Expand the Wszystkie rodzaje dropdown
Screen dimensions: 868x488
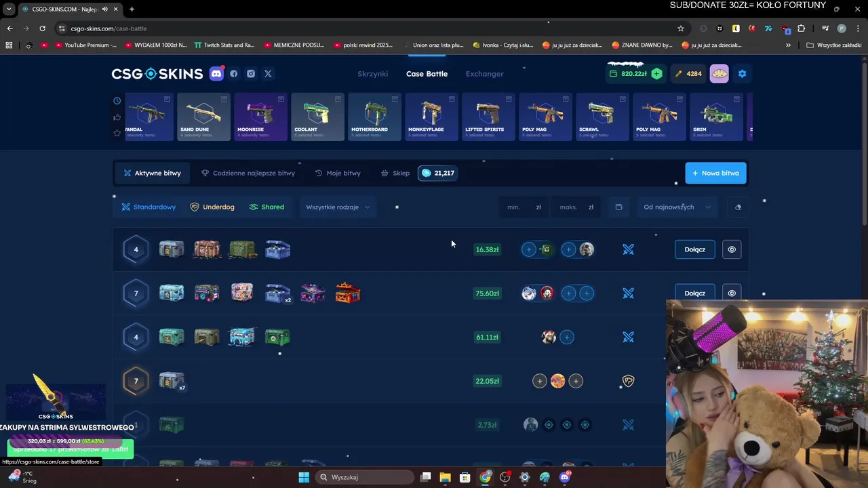coord(338,207)
